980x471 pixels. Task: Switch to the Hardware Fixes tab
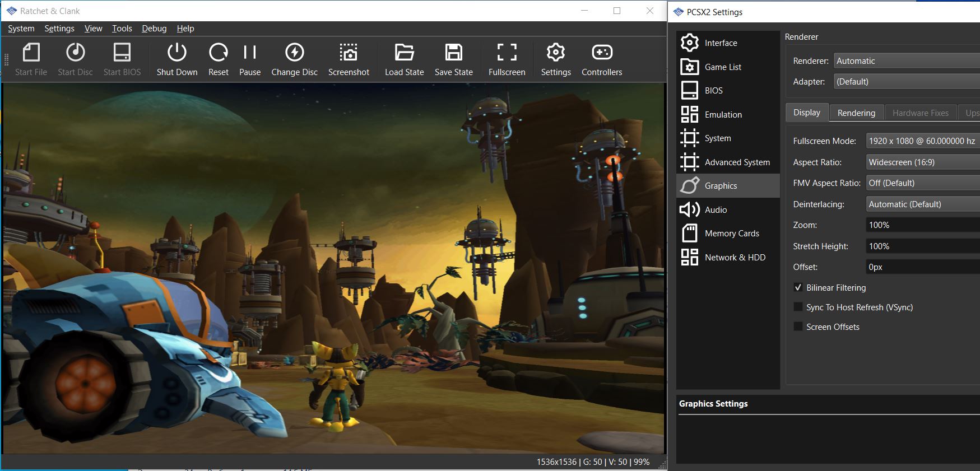pyautogui.click(x=921, y=113)
